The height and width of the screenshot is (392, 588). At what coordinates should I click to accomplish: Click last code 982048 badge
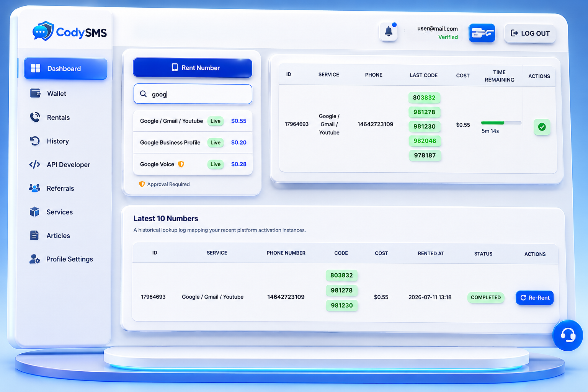(x=425, y=141)
